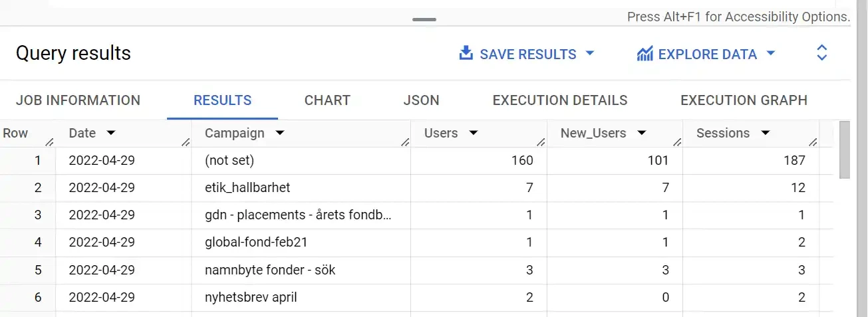The image size is (868, 317).
Task: Open the EXPLORE DATA dropdown arrow
Action: pos(771,54)
